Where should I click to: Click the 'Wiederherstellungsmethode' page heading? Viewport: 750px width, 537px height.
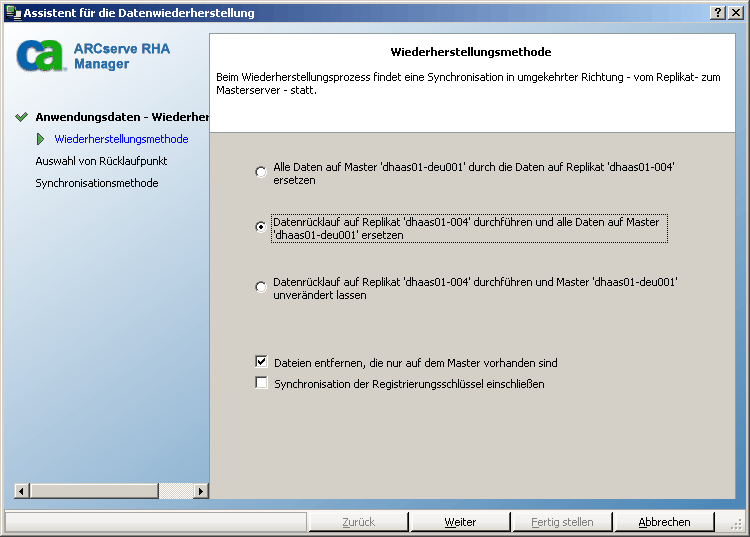pos(471,52)
